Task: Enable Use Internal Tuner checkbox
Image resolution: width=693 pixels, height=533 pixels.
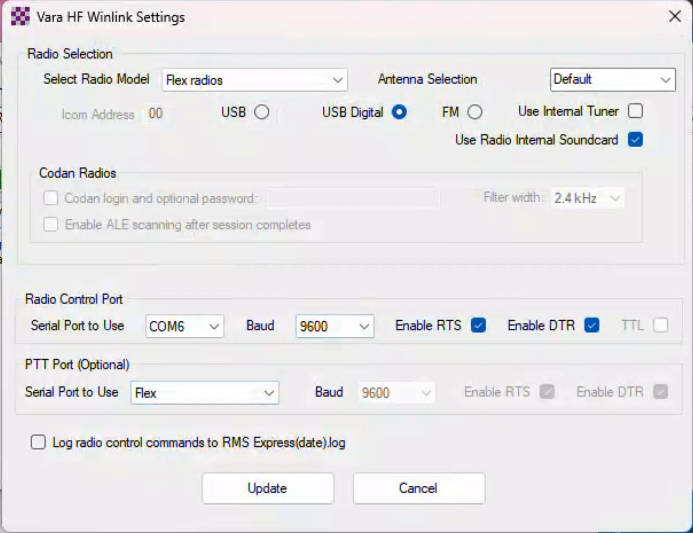Action: 635,111
